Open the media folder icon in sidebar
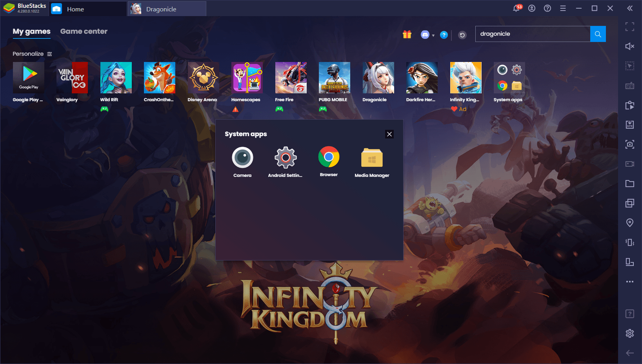 coord(630,184)
